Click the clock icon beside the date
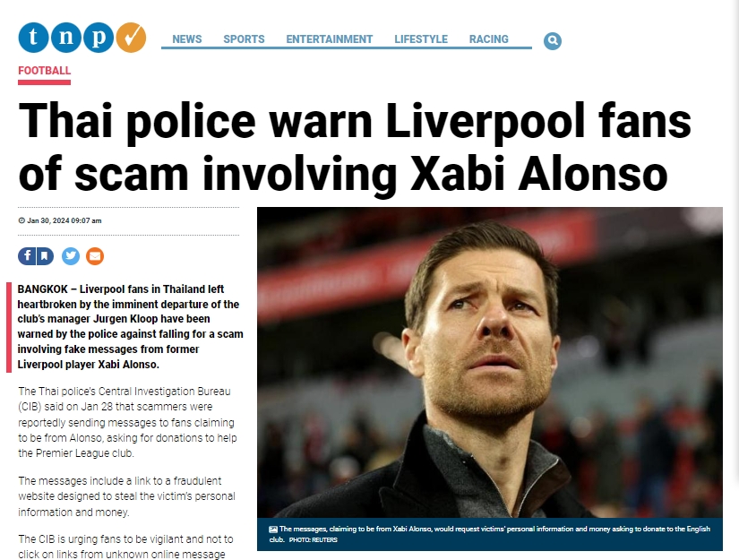 coord(21,220)
